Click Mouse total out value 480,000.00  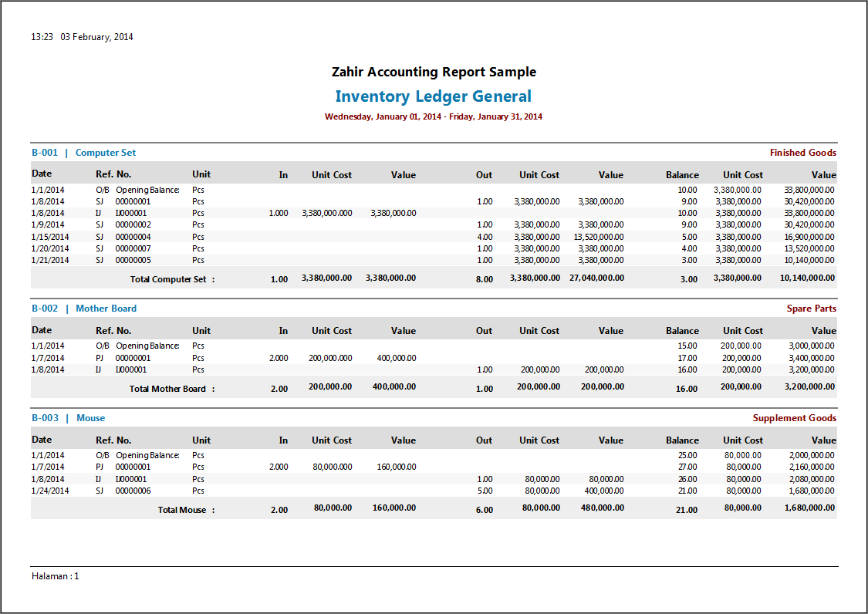coord(603,508)
